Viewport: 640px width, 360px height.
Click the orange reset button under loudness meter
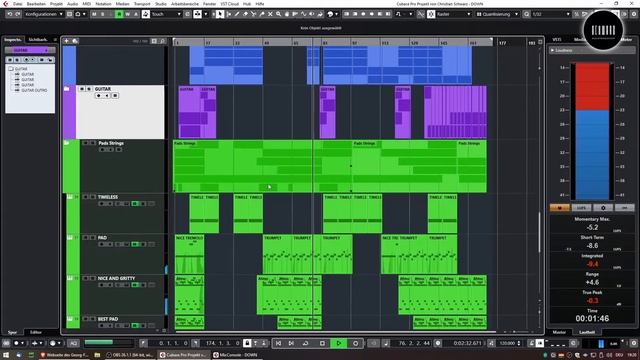coord(560,208)
